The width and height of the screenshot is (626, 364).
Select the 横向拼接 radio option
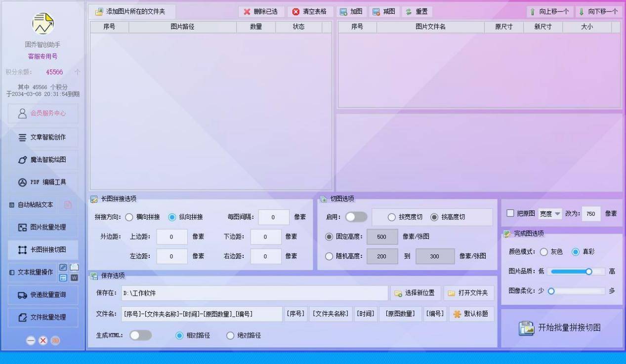point(129,217)
